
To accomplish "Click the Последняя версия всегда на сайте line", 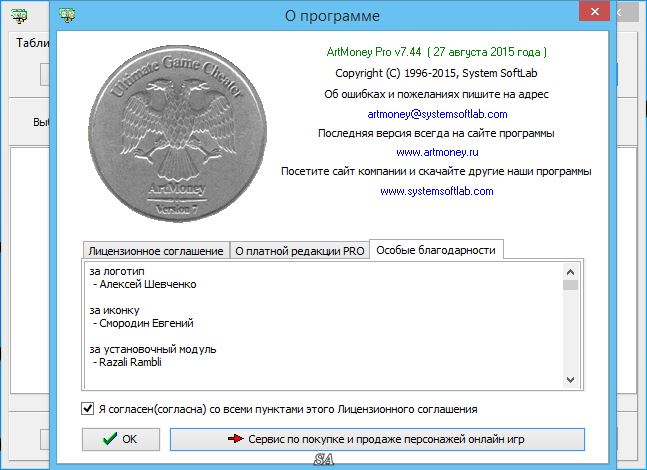I will (x=436, y=133).
